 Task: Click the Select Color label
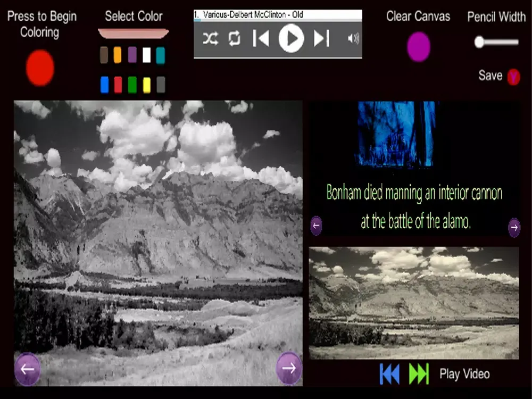[134, 16]
